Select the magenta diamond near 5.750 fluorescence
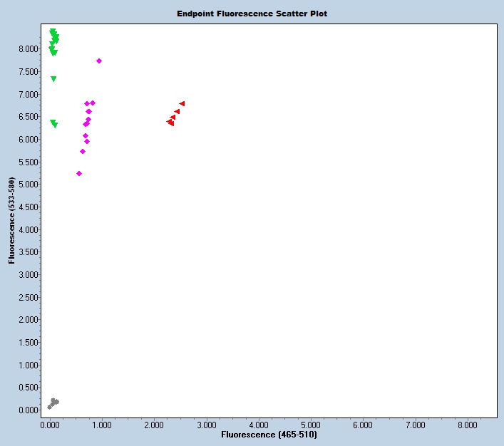This screenshot has width=504, height=446. point(83,151)
